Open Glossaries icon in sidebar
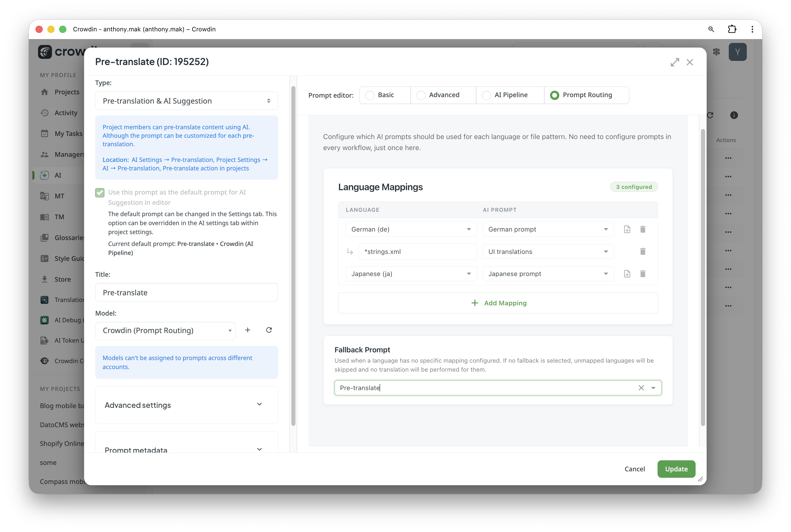791x532 pixels. click(44, 237)
